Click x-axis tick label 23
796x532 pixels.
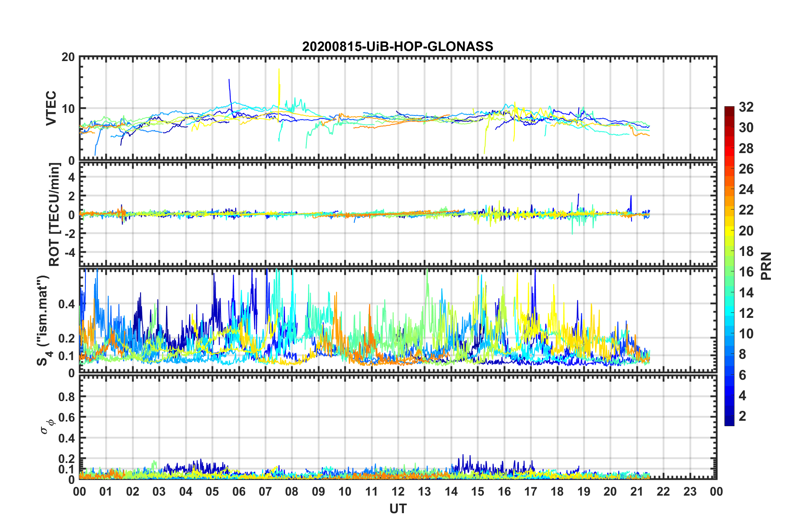tap(690, 491)
